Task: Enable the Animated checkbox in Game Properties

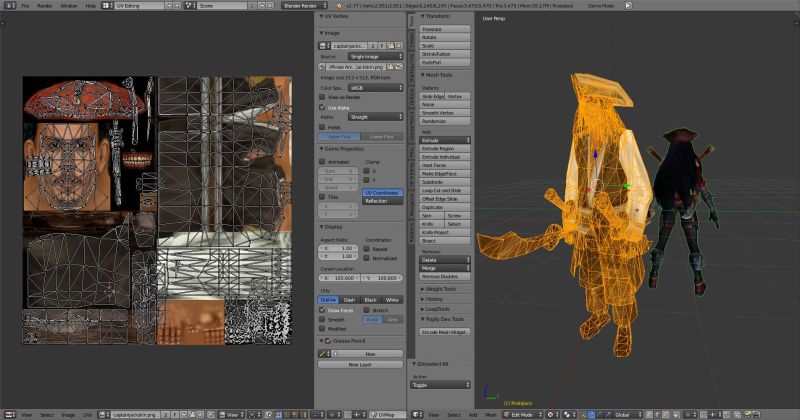Action: [322, 161]
